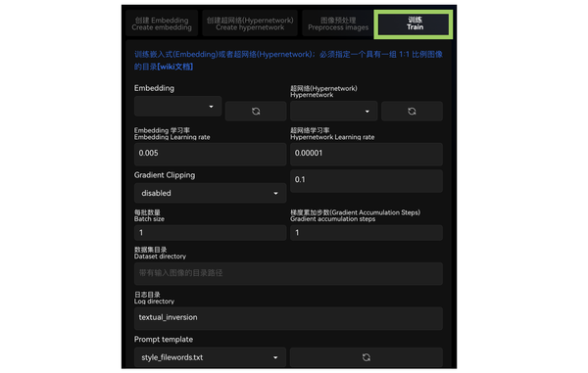Image resolution: width=588 pixels, height=373 pixels.
Task: Open the wiki documentation link
Action: (175, 67)
